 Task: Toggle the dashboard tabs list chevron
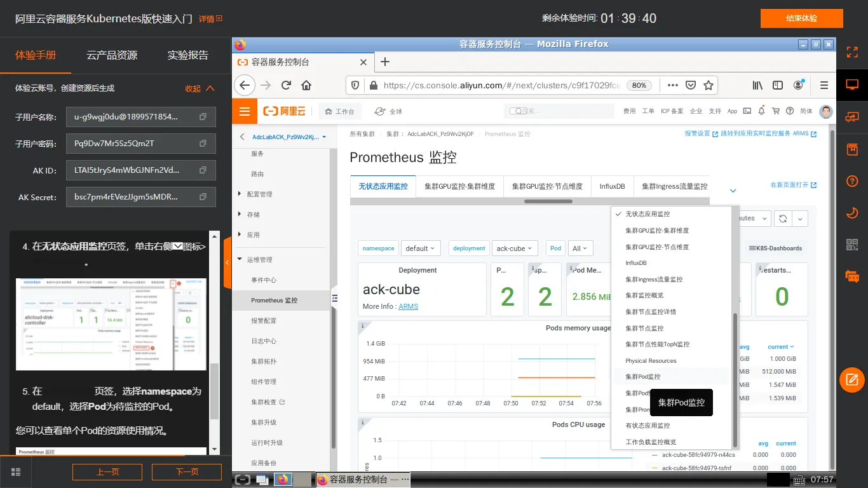(x=733, y=191)
